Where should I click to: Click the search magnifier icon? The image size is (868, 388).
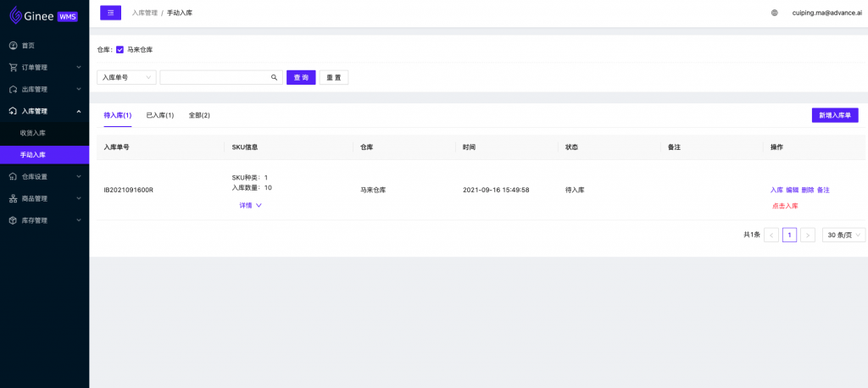pos(274,77)
